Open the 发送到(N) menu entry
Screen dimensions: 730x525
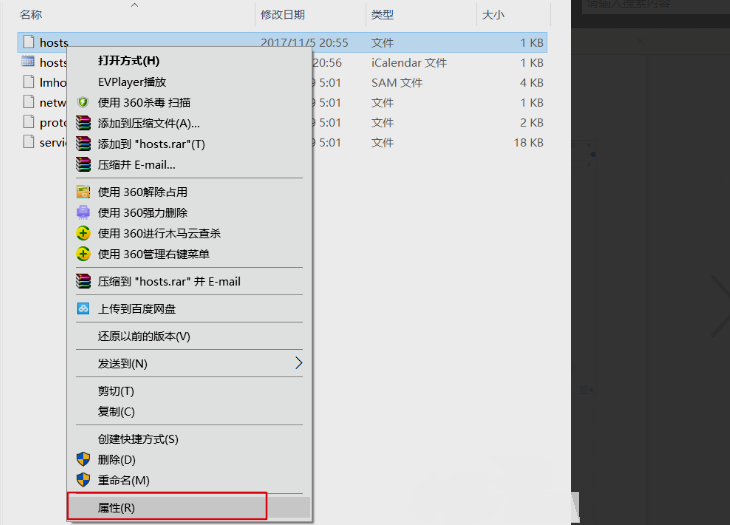click(189, 363)
